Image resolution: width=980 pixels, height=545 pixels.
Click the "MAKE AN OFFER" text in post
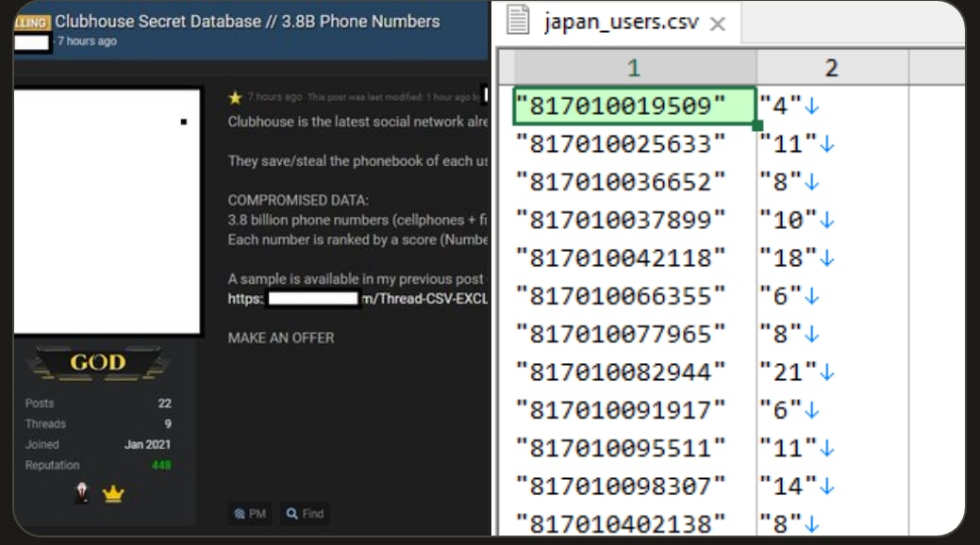click(281, 339)
